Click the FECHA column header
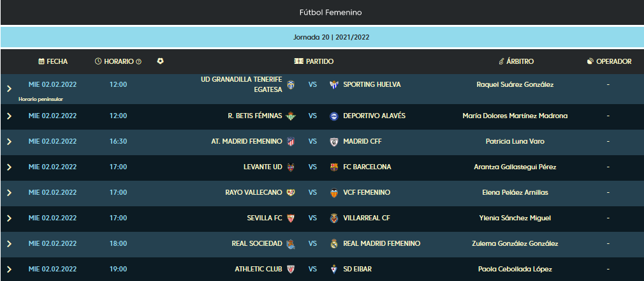 click(x=53, y=61)
